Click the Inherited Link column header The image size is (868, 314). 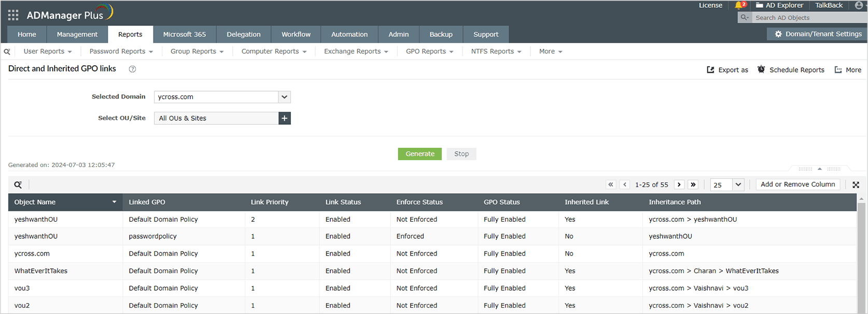coord(587,202)
